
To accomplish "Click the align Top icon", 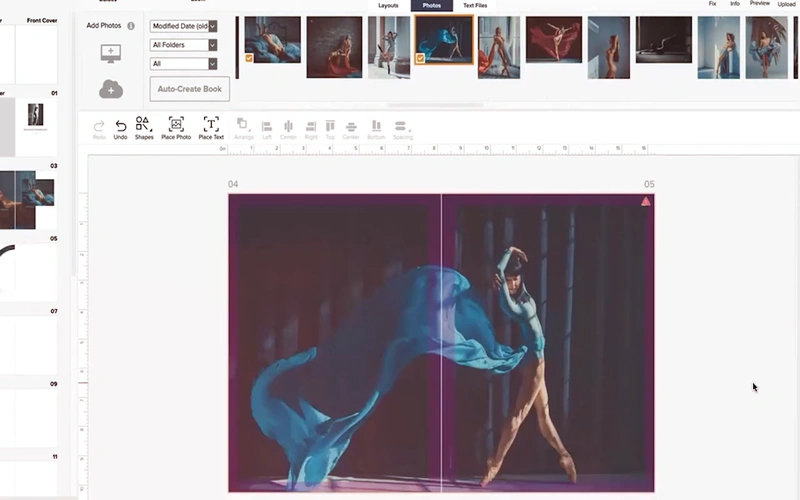I will (x=330, y=126).
